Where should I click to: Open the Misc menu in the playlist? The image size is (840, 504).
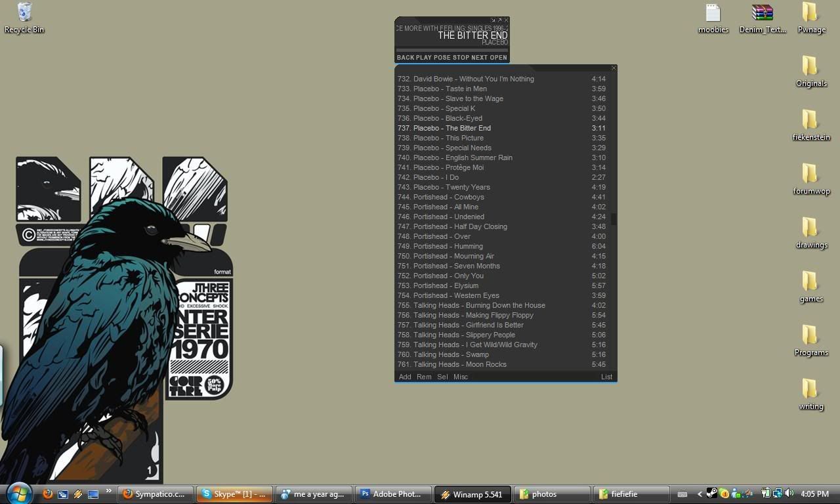point(461,377)
